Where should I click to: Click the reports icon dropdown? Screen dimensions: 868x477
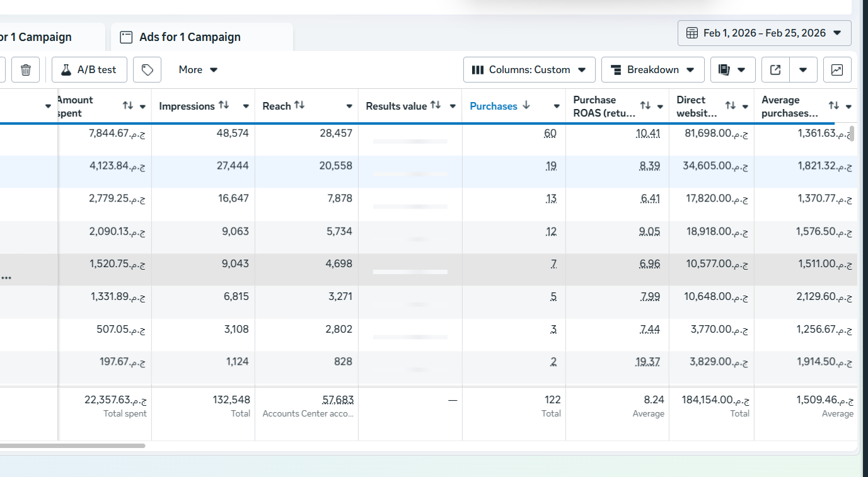[732, 70]
